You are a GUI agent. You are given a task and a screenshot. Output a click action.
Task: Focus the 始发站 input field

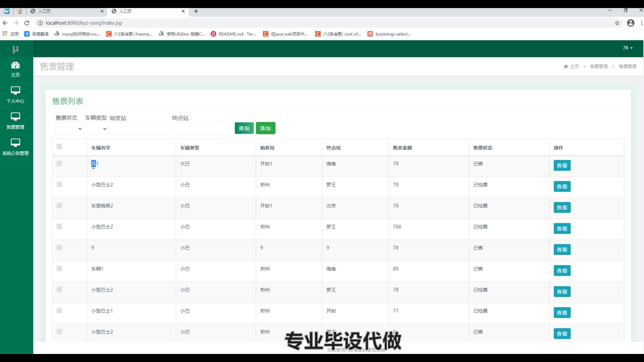tap(140, 129)
